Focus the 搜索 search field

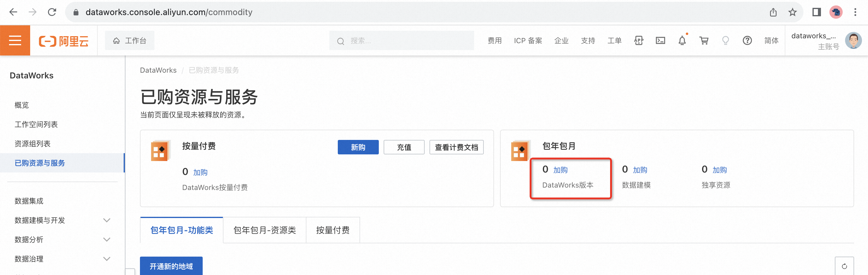[x=401, y=40]
